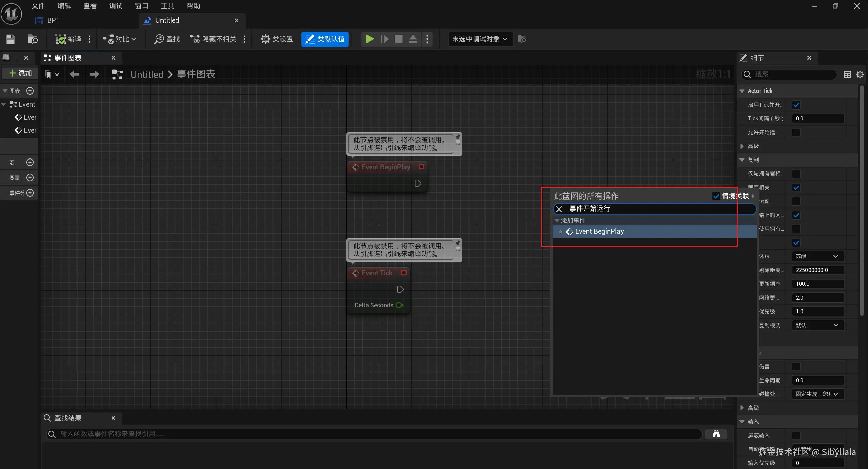
Task: Open the 调试 (Debug) menu
Action: click(116, 6)
